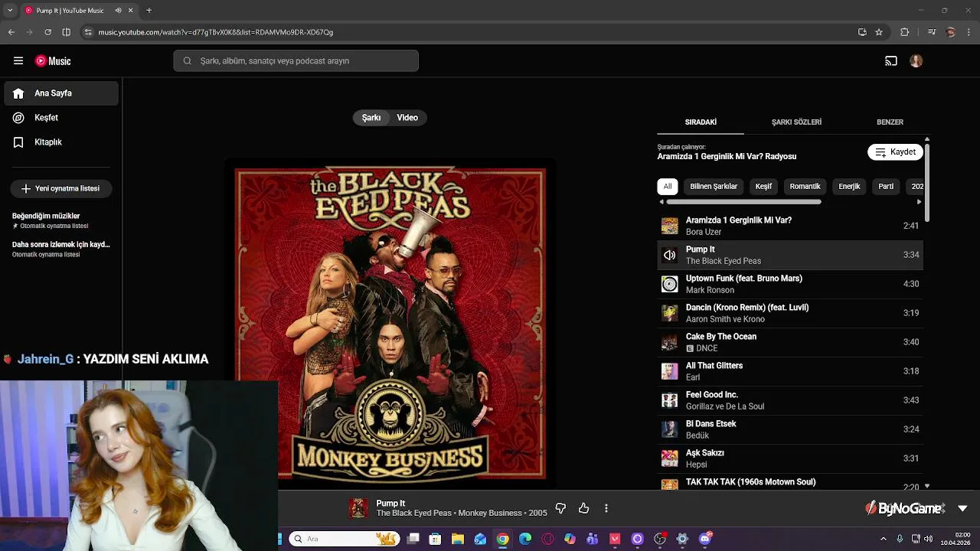This screenshot has height=551, width=980.
Task: Go back in Chrome
Action: [x=11, y=32]
